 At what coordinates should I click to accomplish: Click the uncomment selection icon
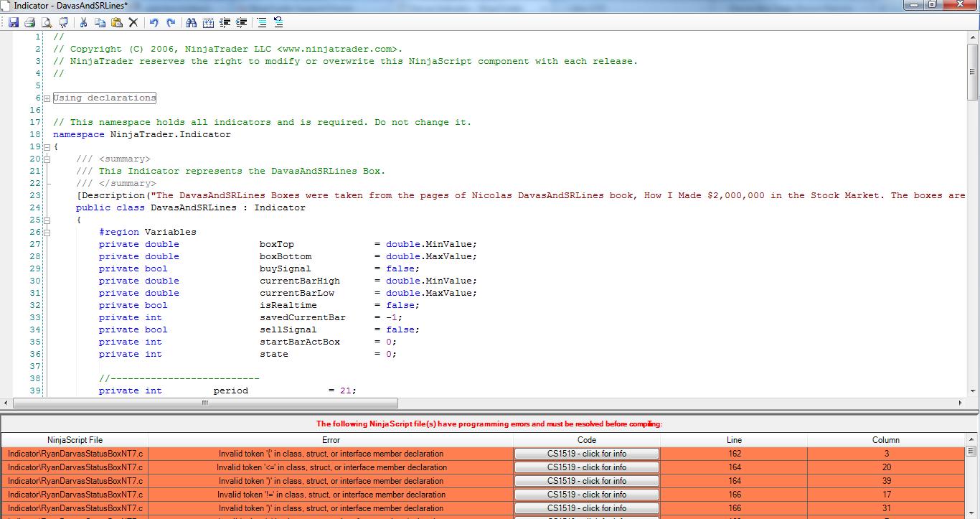pos(278,22)
